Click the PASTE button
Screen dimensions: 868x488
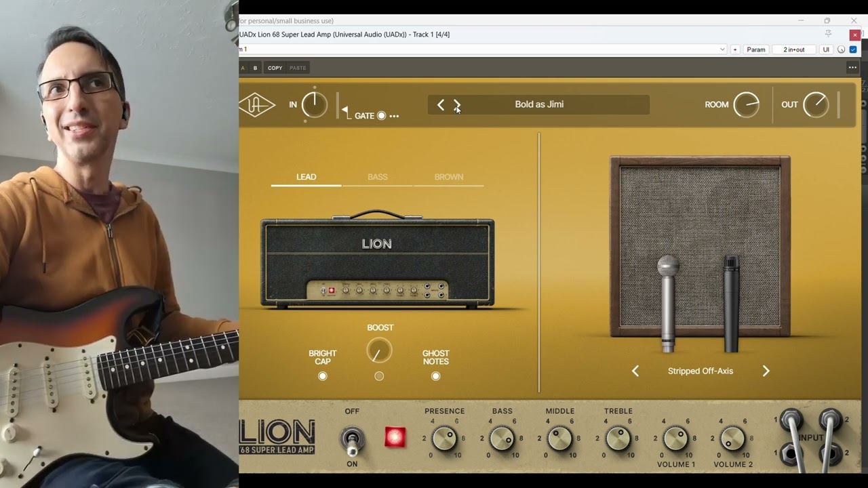tap(298, 68)
